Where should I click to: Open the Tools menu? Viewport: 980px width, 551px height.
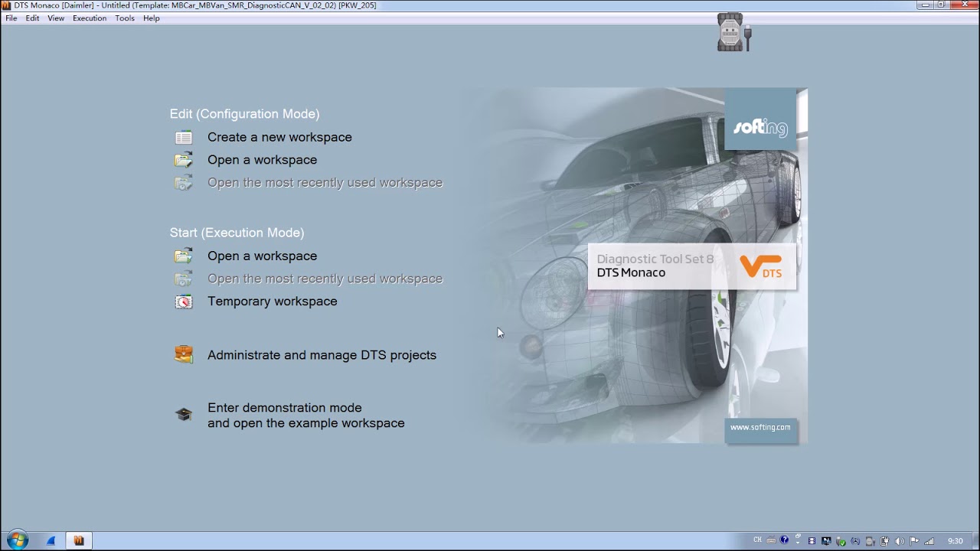[x=125, y=18]
